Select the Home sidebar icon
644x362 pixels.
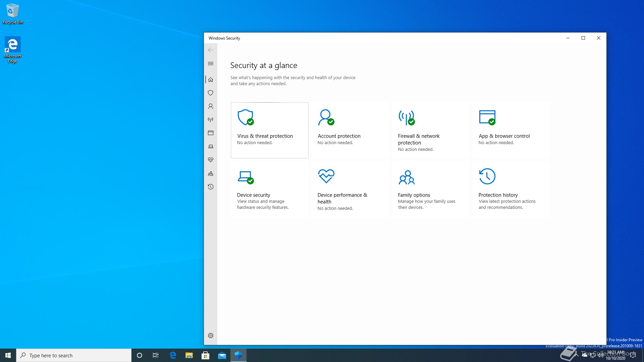tap(211, 79)
